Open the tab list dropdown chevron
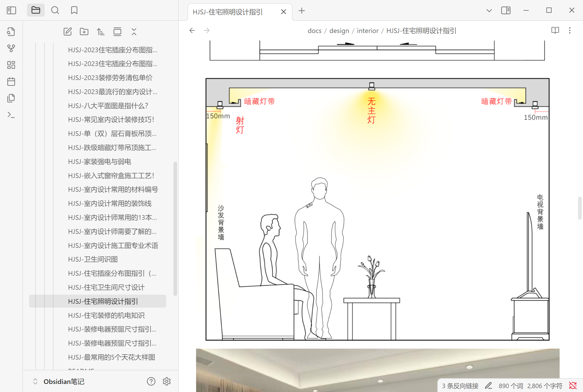The width and height of the screenshot is (583, 392). [x=489, y=10]
